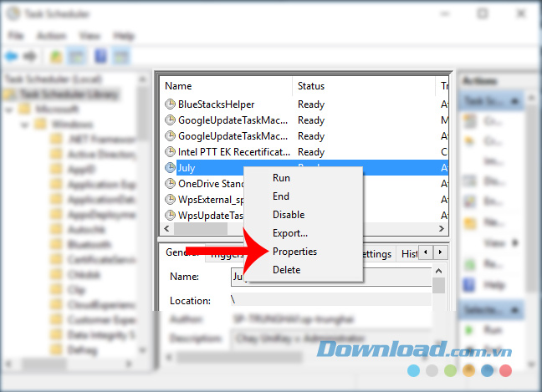
Task: Toggle the Show/Hide Console Tree toolbar icon
Action: [x=76, y=56]
